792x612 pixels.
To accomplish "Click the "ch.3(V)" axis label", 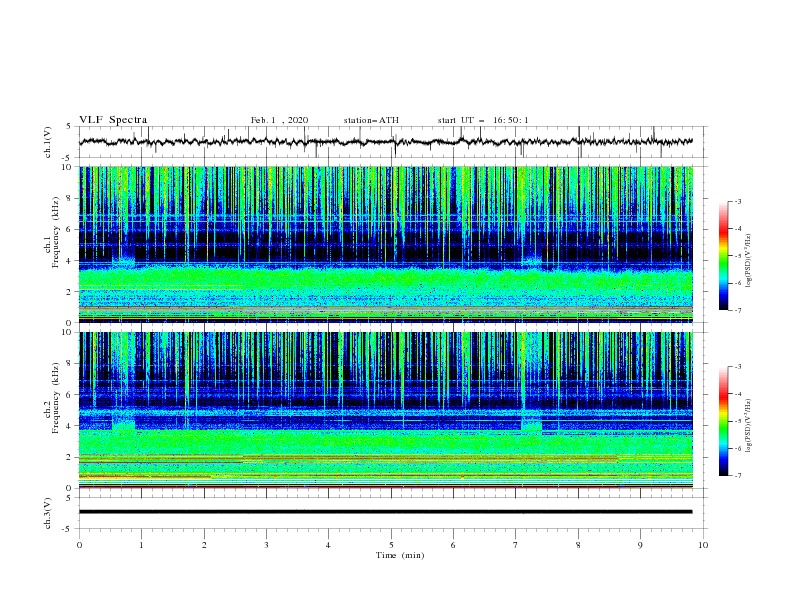I will tap(48, 513).
